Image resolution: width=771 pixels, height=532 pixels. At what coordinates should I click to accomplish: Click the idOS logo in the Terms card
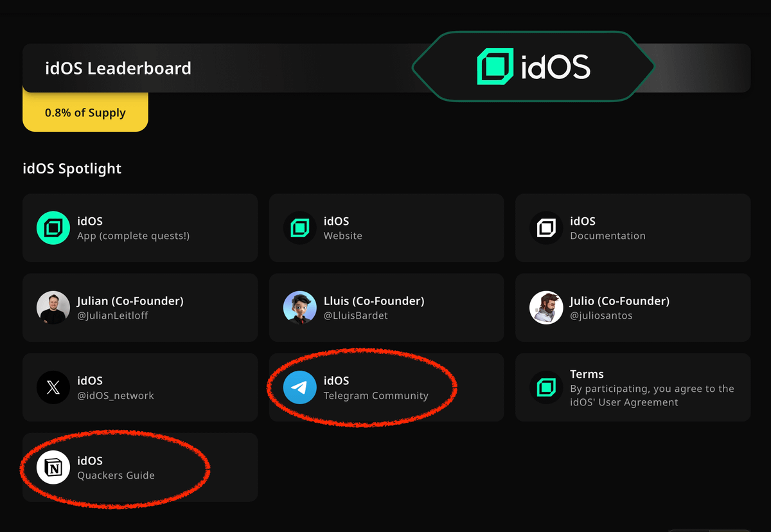pos(545,387)
